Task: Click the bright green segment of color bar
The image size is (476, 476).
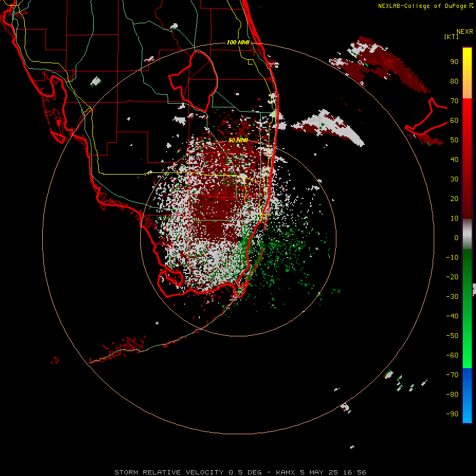Action: click(467, 349)
